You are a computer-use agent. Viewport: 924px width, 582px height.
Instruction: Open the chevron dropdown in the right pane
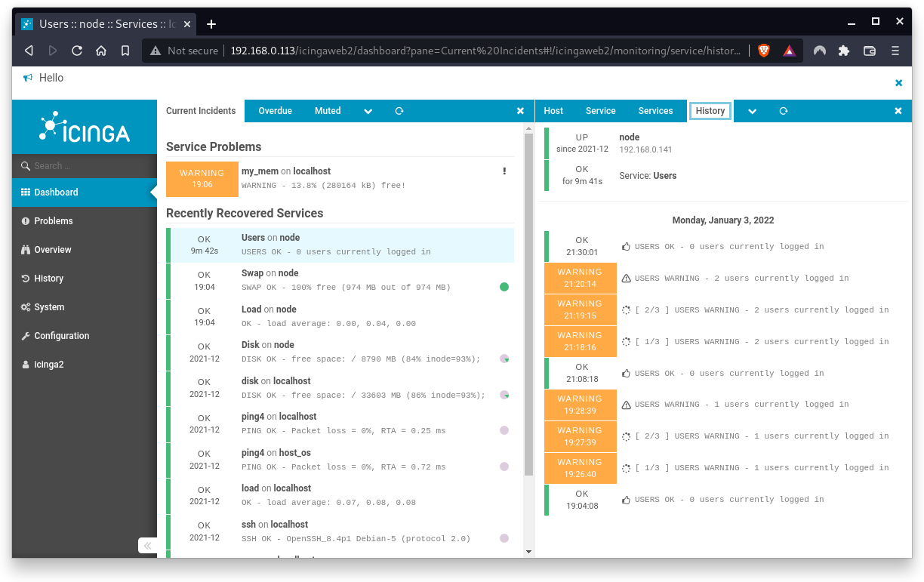pos(751,111)
